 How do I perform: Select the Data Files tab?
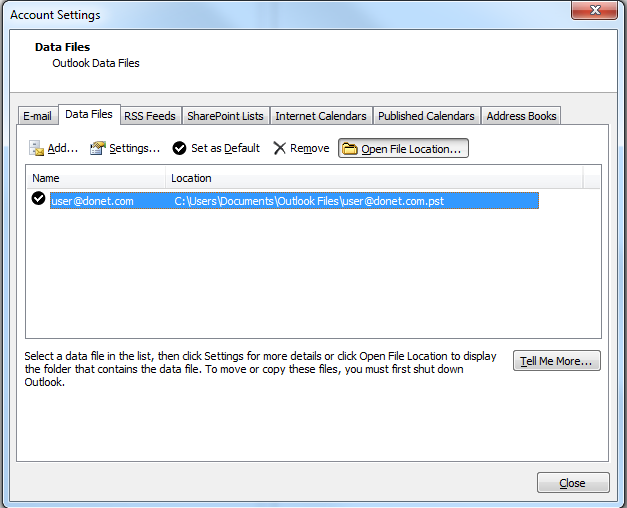tap(89, 114)
